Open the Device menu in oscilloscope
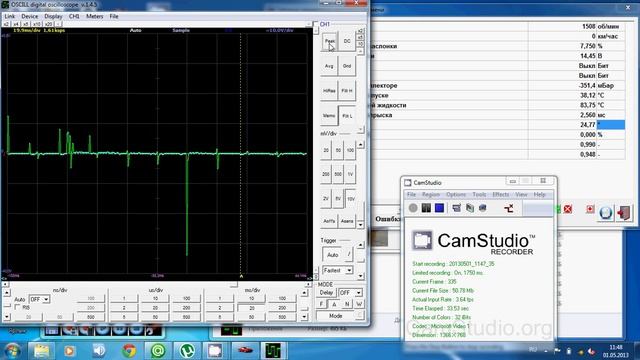The height and width of the screenshot is (360, 640). pyautogui.click(x=29, y=16)
